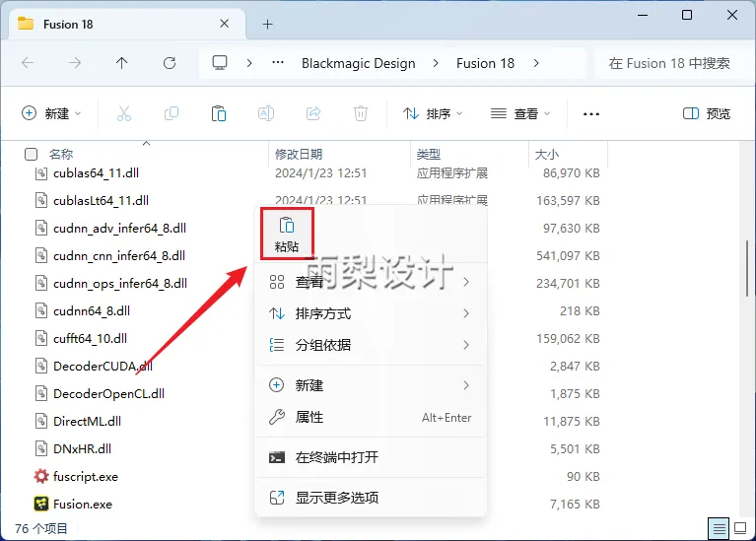
Task: Expand chevron after This PC icon
Action: click(x=249, y=63)
